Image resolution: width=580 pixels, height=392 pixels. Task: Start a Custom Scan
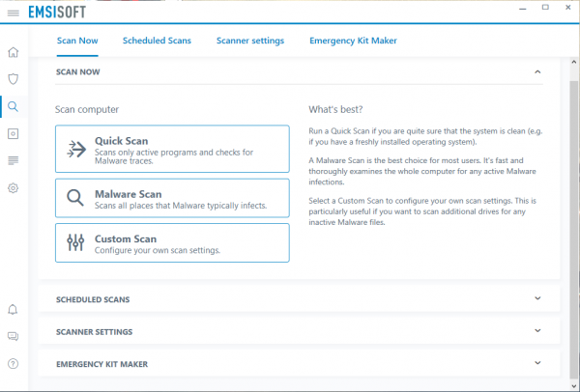[172, 242]
